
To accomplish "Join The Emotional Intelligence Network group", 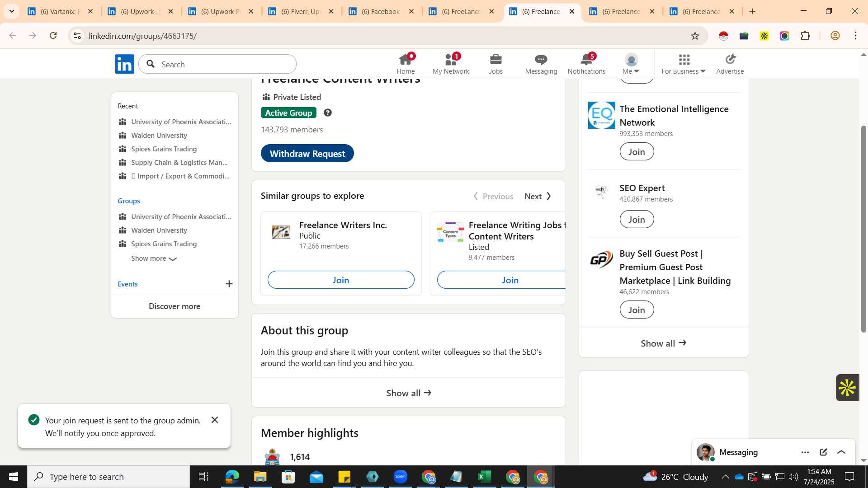I will coord(637,151).
